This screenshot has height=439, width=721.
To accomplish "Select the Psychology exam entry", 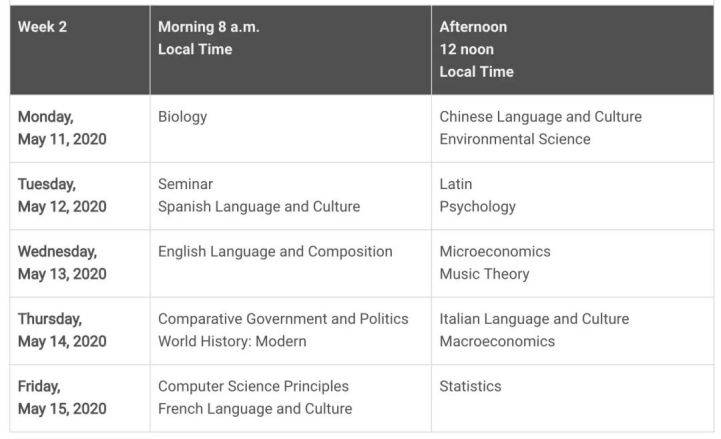I will coord(477,206).
